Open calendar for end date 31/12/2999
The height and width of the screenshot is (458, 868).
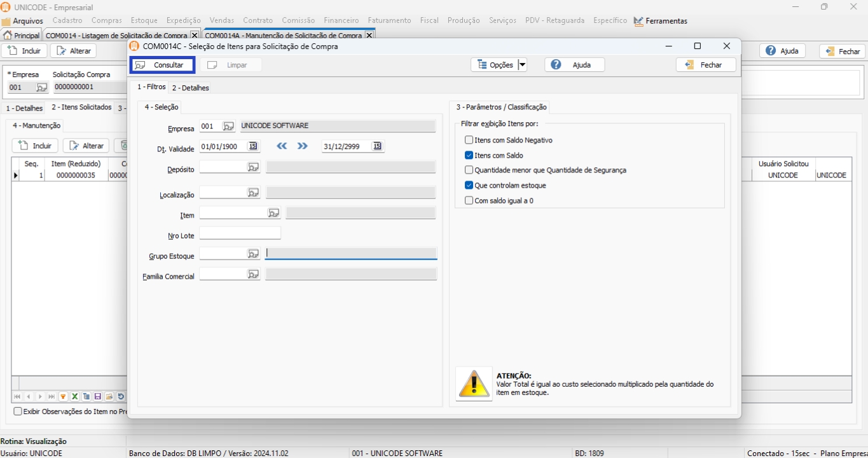pos(377,146)
